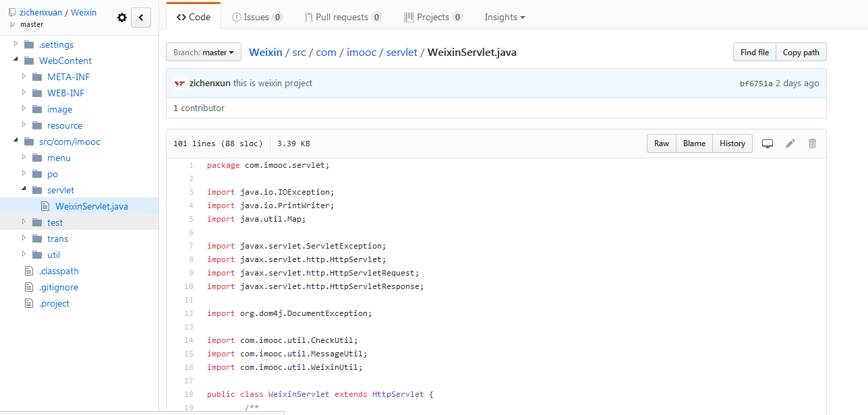Screen dimensions: 868x415
Task: Click the servlet folder icon
Action: click(x=37, y=190)
